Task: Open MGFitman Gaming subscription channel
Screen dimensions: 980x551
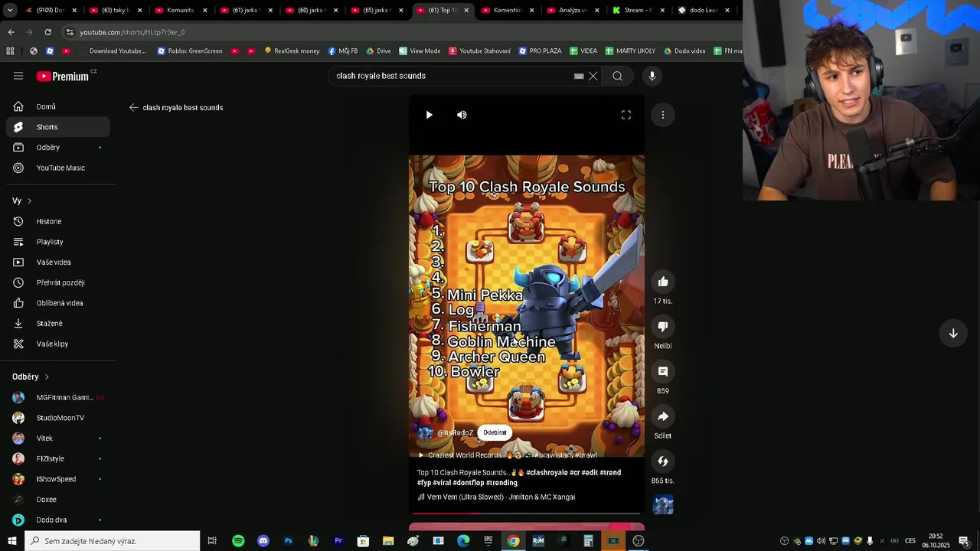Action: coord(58,397)
